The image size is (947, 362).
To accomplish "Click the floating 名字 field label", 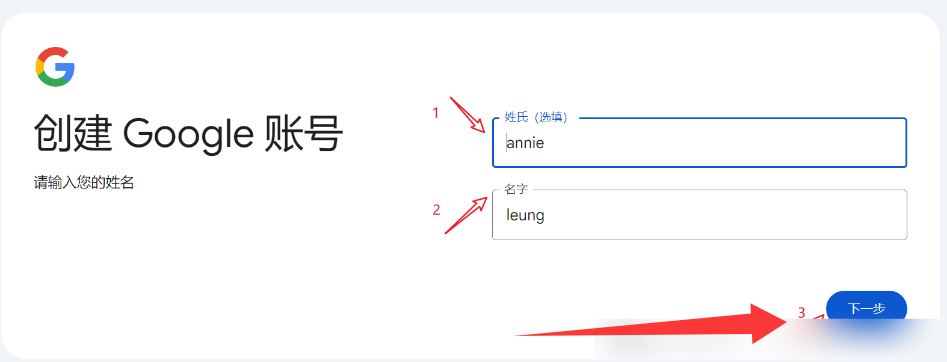I will [516, 190].
